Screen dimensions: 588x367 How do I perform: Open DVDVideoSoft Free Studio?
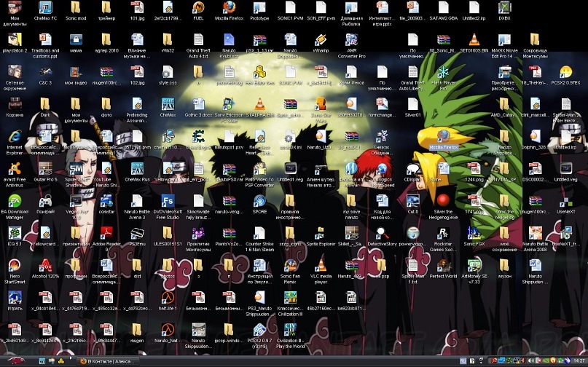tap(168, 200)
